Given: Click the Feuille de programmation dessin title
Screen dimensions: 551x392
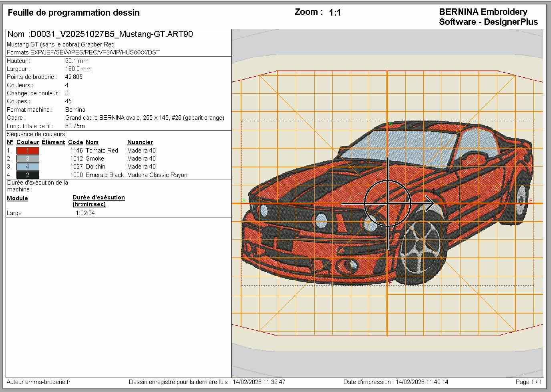Looking at the screenshot, I should pos(74,13).
